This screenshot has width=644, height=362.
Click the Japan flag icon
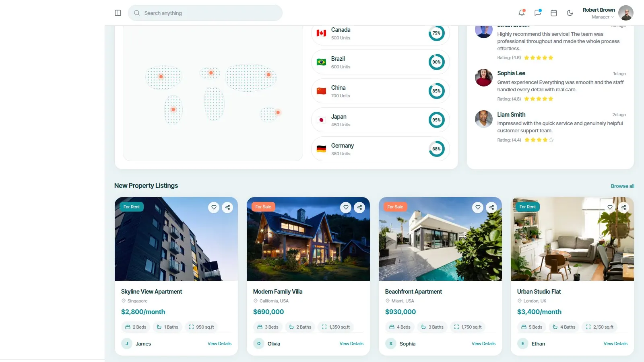(321, 120)
